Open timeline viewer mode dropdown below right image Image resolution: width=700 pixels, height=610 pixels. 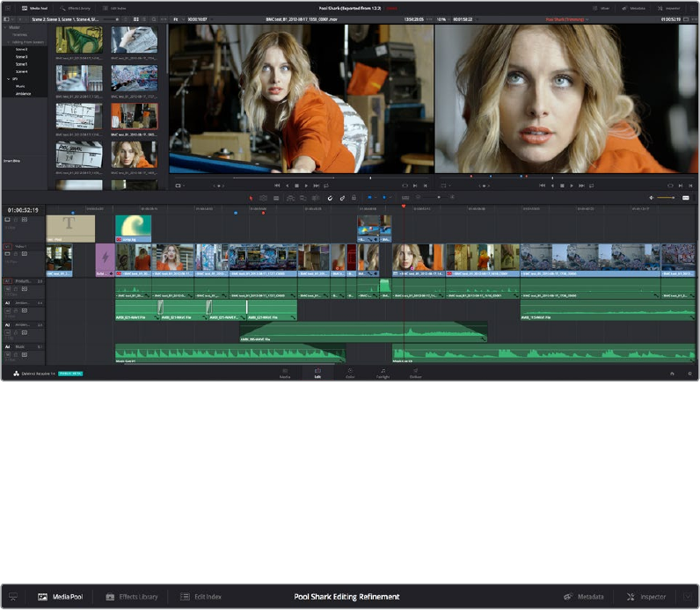point(445,185)
